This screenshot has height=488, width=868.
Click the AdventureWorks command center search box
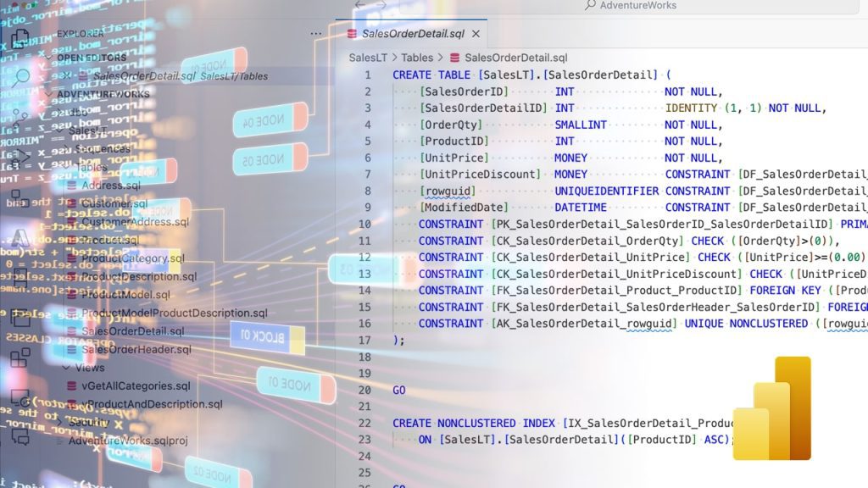pyautogui.click(x=637, y=5)
